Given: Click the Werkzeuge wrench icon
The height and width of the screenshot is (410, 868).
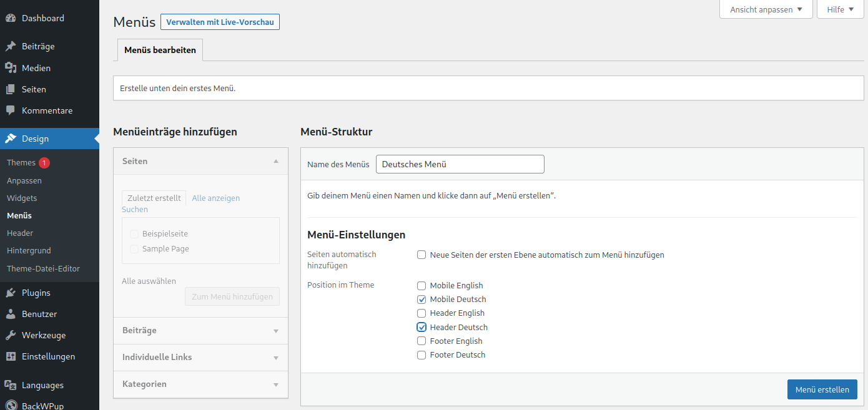Looking at the screenshot, I should pos(11,335).
